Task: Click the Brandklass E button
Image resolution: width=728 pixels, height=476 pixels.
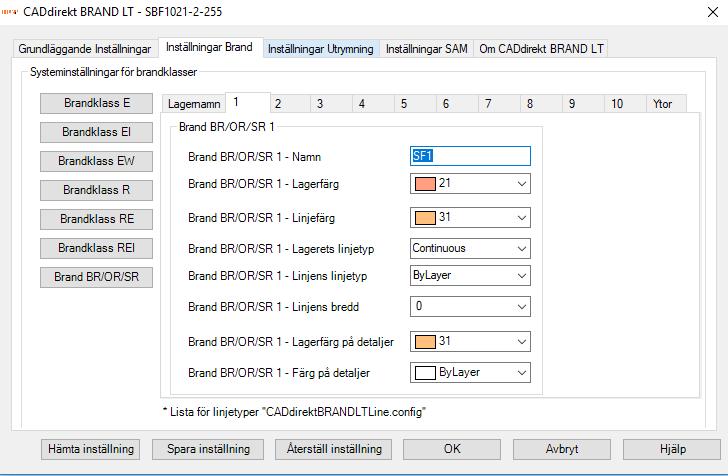Action: (x=97, y=103)
